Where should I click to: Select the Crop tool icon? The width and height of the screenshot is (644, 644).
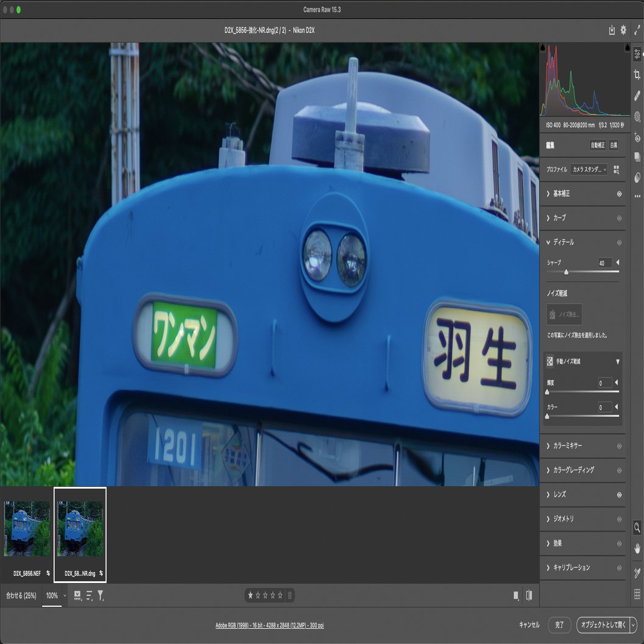click(637, 74)
